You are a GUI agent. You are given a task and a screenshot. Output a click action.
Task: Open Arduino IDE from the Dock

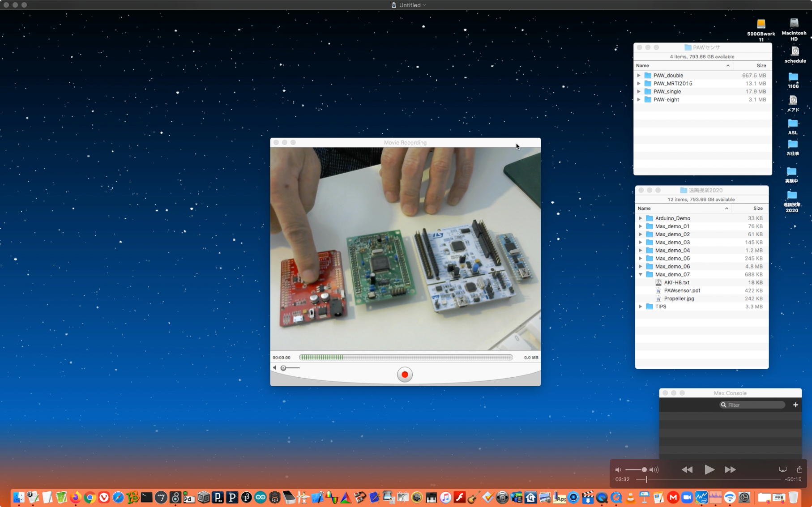click(260, 497)
